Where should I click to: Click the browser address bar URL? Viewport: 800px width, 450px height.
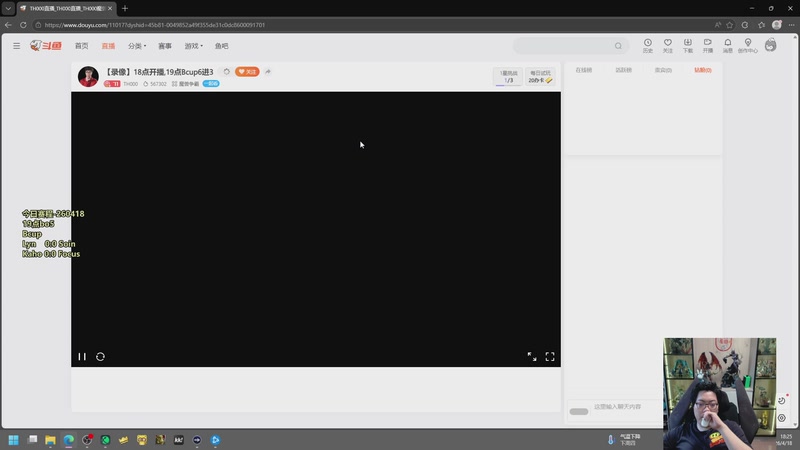(155, 24)
